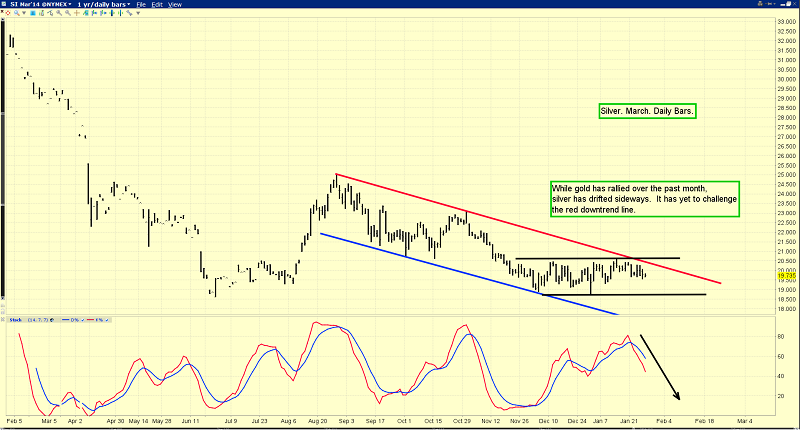Open the SI Mar'14 @NYMEX symbol dropdown
This screenshot has height=432, width=800.
point(41,4)
